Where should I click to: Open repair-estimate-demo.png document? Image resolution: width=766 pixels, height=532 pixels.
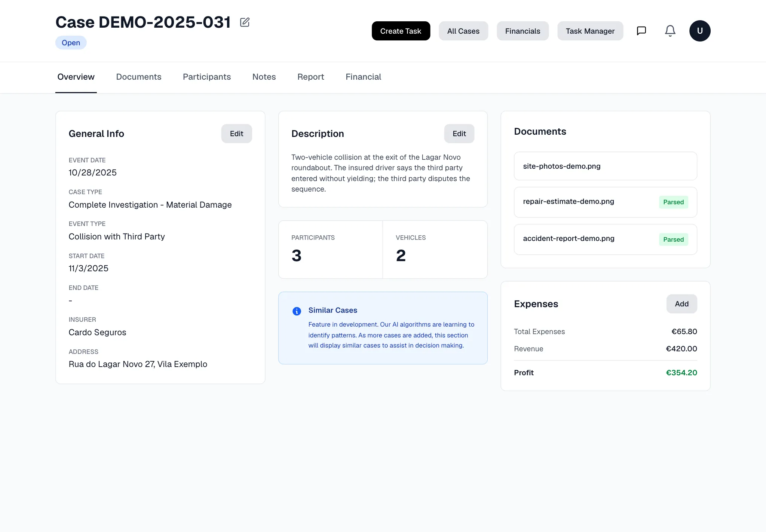(605, 202)
